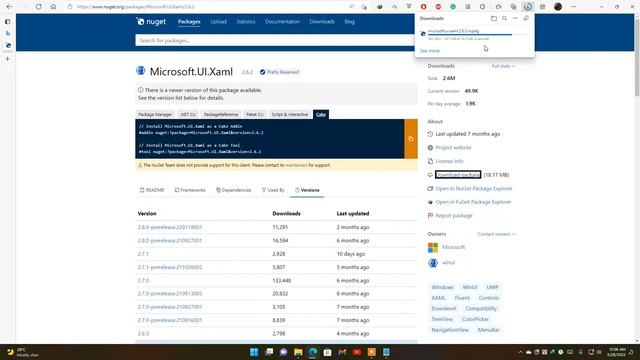
Task: Open the Packages nav item
Action: tap(189, 22)
